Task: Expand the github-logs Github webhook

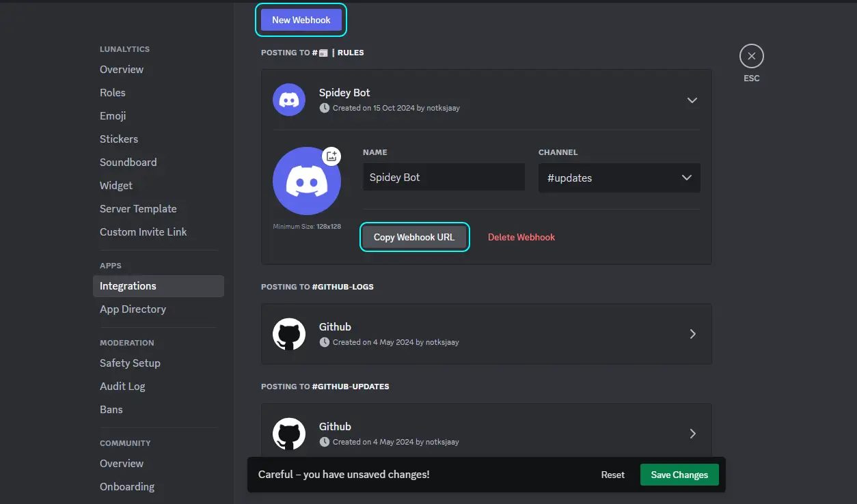Action: [692, 334]
